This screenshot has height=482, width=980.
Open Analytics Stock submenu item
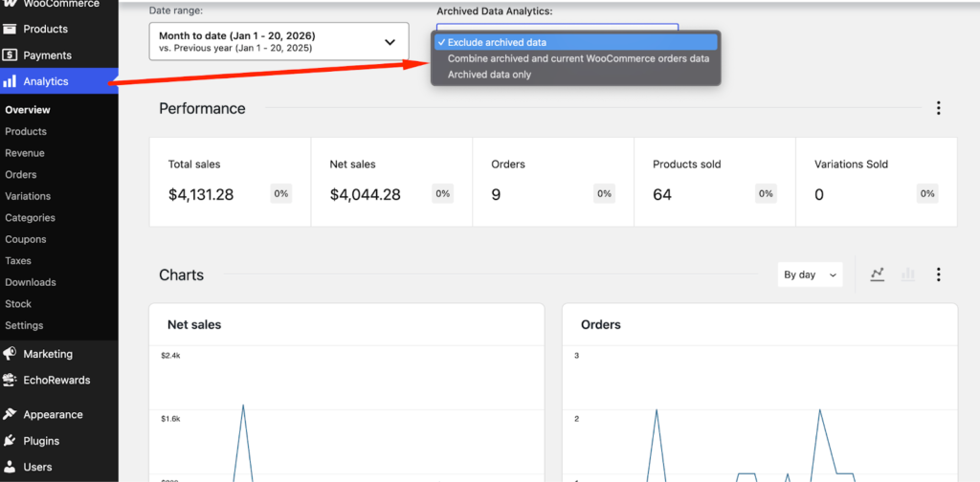(x=18, y=303)
